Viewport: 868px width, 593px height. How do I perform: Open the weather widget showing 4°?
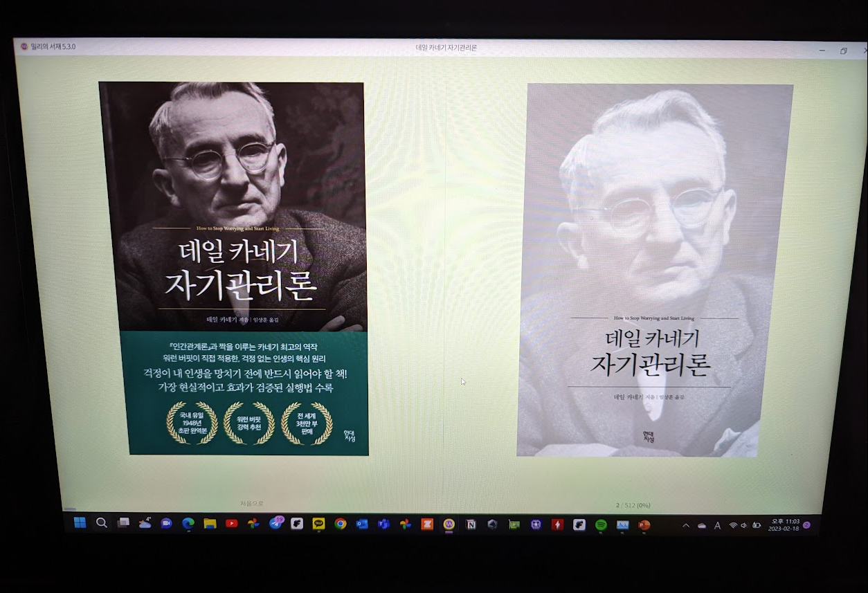[145, 523]
